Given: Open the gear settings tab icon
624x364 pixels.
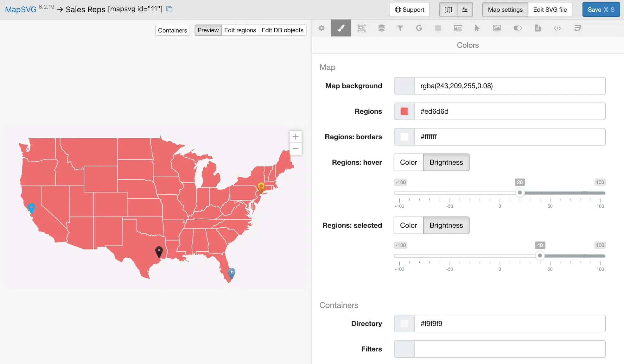Looking at the screenshot, I should tap(322, 28).
